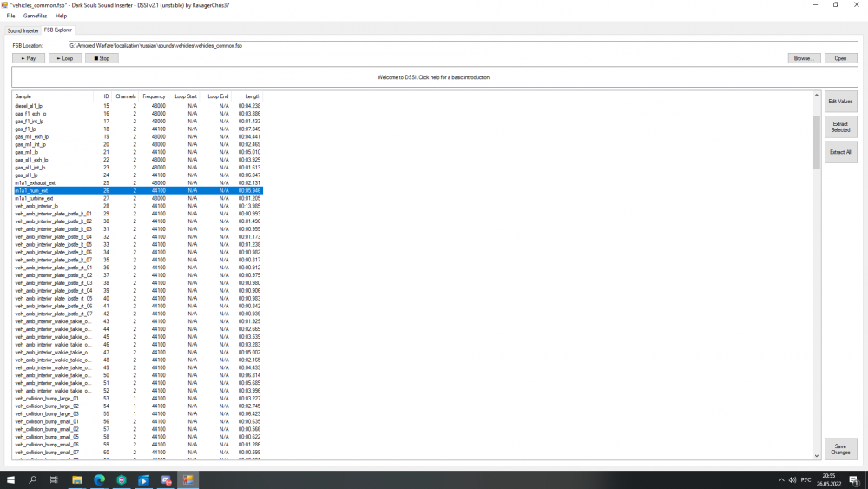Click the Browse button
The width and height of the screenshot is (868, 489).
[x=804, y=58]
